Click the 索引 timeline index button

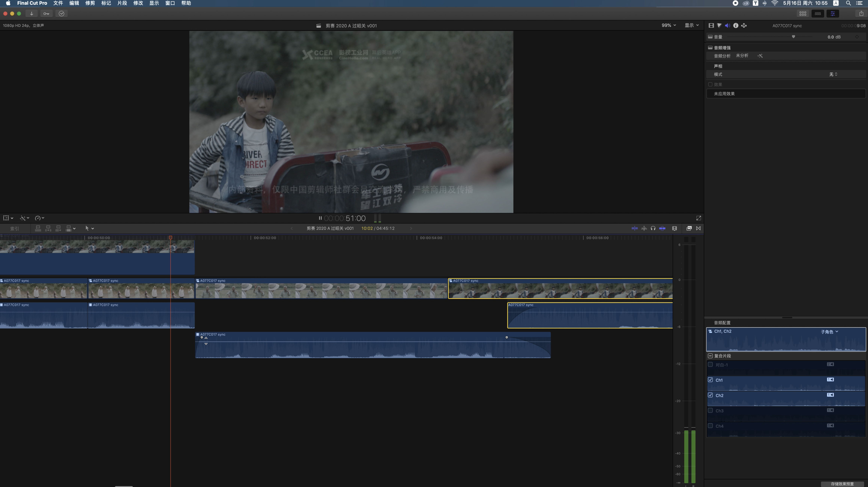coord(14,229)
